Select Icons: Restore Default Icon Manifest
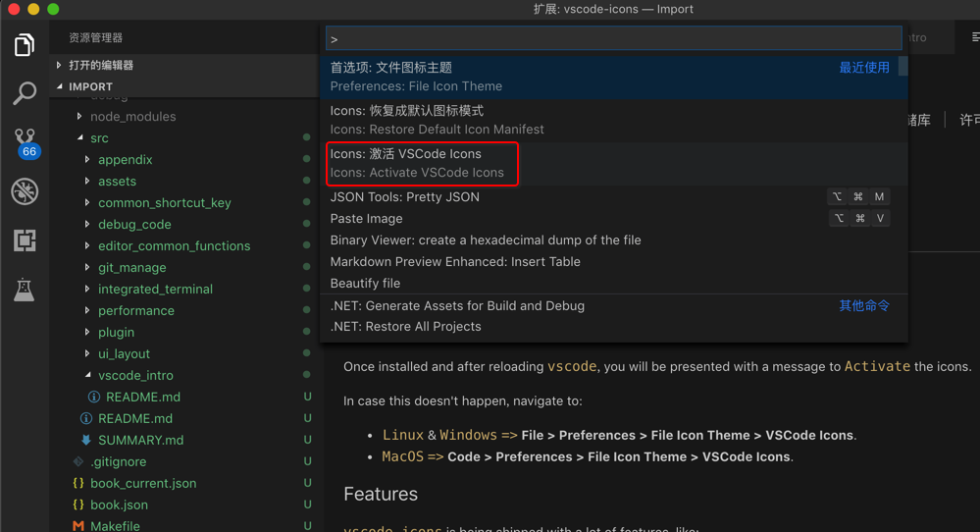Image resolution: width=980 pixels, height=532 pixels. click(x=614, y=120)
